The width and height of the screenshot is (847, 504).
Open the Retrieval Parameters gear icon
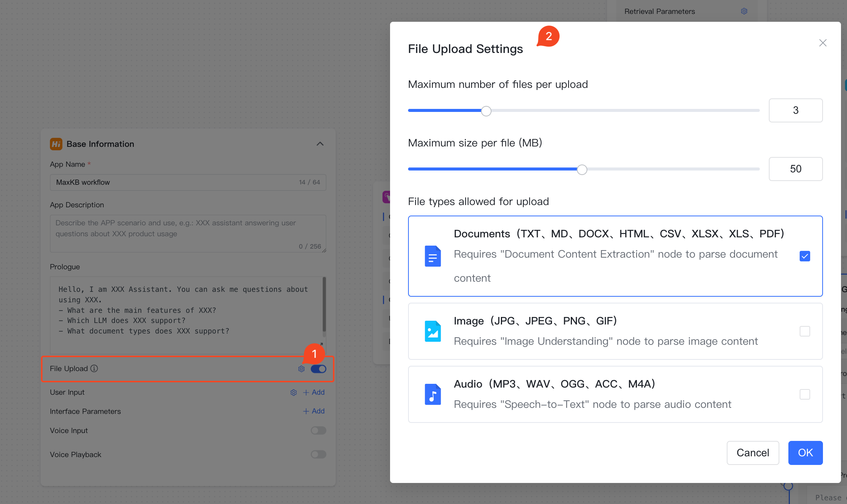tap(744, 11)
